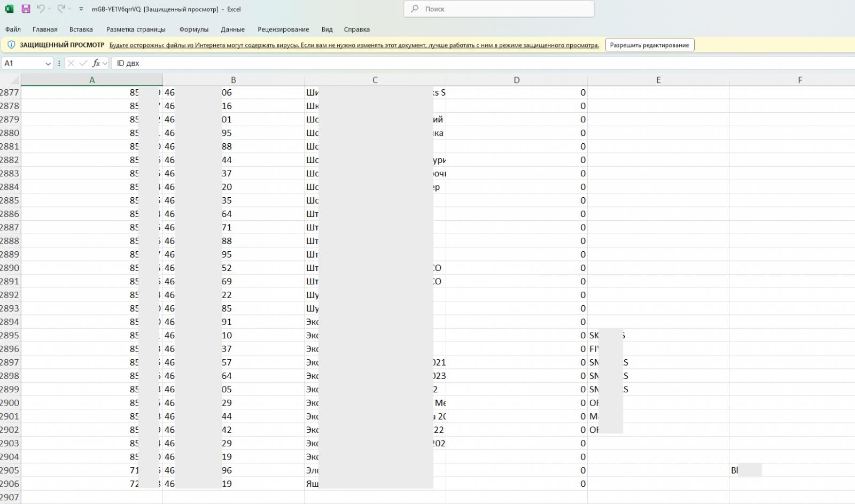Image resolution: width=855 pixels, height=504 pixels.
Task: Click the Protected View shield icon
Action: 11,45
